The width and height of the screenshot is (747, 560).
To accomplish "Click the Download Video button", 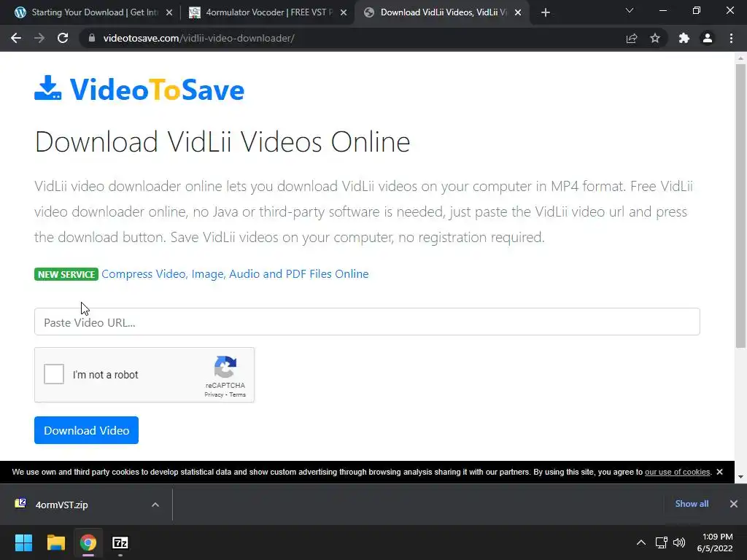I will 86,430.
